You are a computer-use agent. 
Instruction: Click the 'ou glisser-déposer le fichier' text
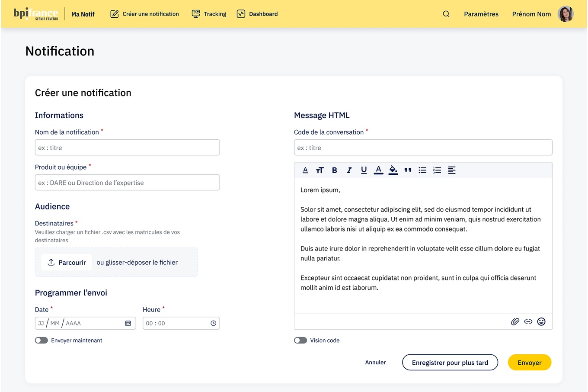137,262
